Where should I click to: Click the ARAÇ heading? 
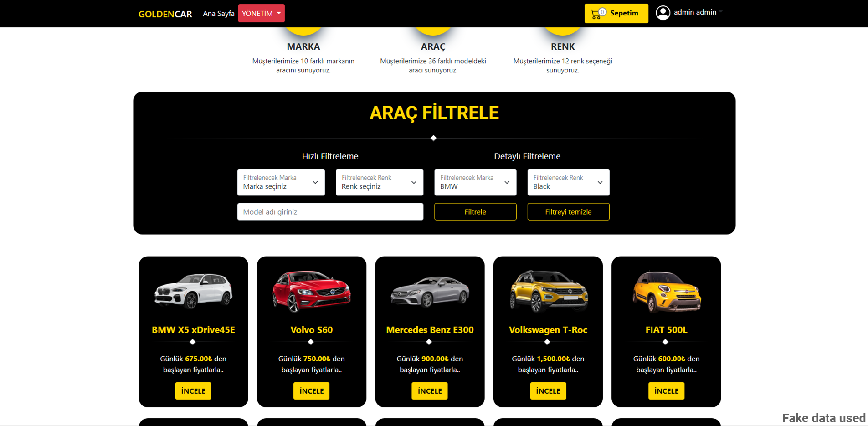coord(433,46)
